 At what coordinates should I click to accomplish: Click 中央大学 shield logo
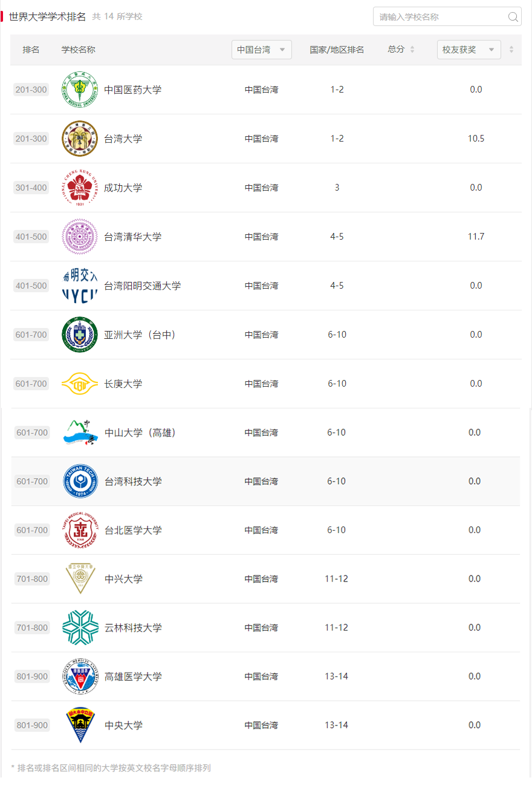coord(80,725)
